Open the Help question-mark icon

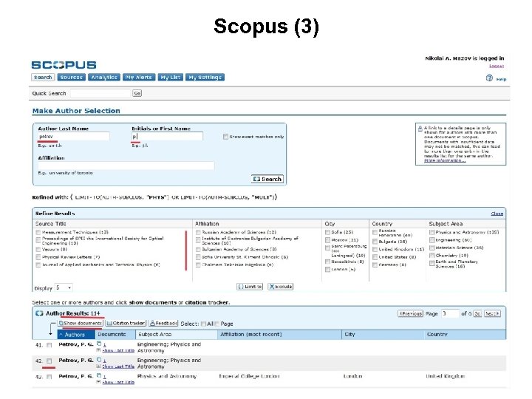pos(489,78)
